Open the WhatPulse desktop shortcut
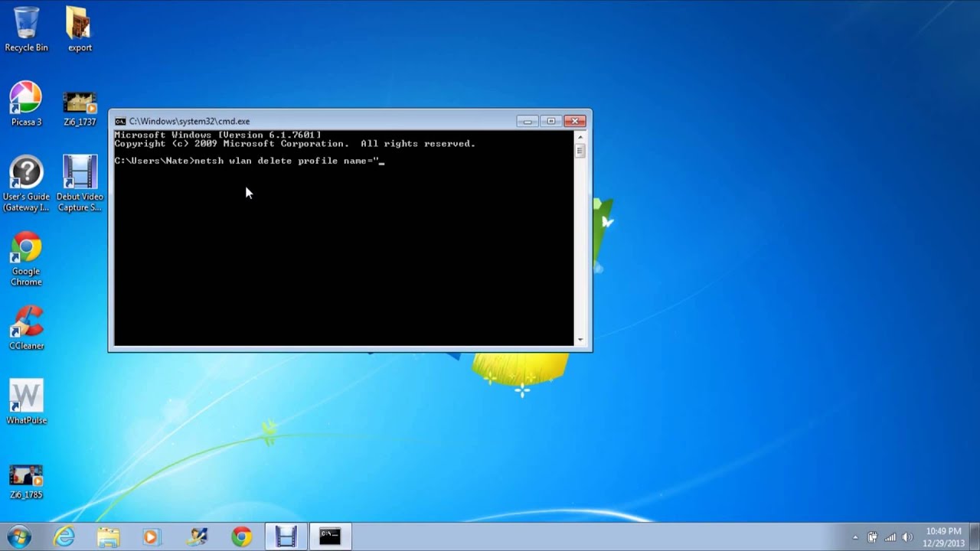 click(x=26, y=402)
